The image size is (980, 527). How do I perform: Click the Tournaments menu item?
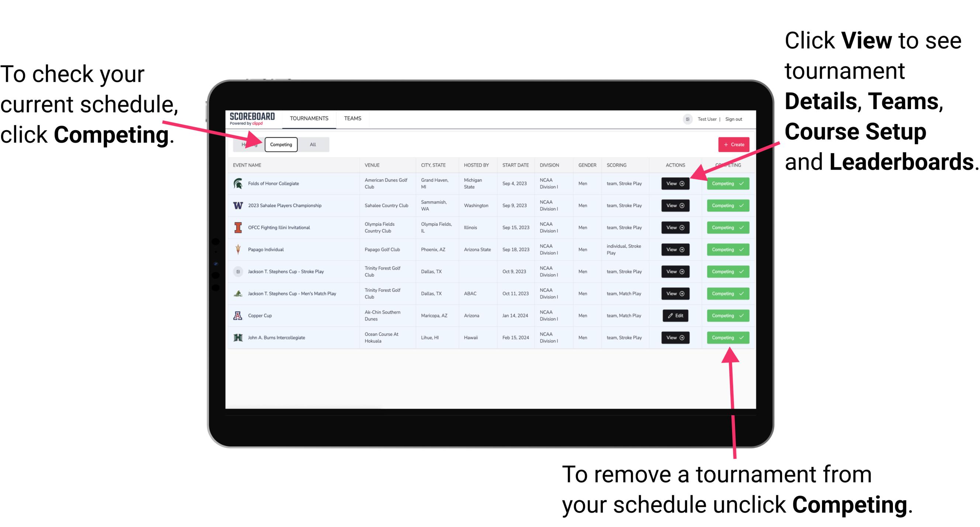[x=310, y=118]
